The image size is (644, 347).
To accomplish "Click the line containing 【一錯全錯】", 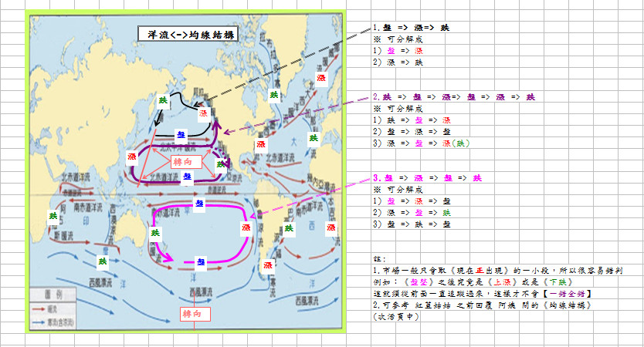I will (x=483, y=294).
